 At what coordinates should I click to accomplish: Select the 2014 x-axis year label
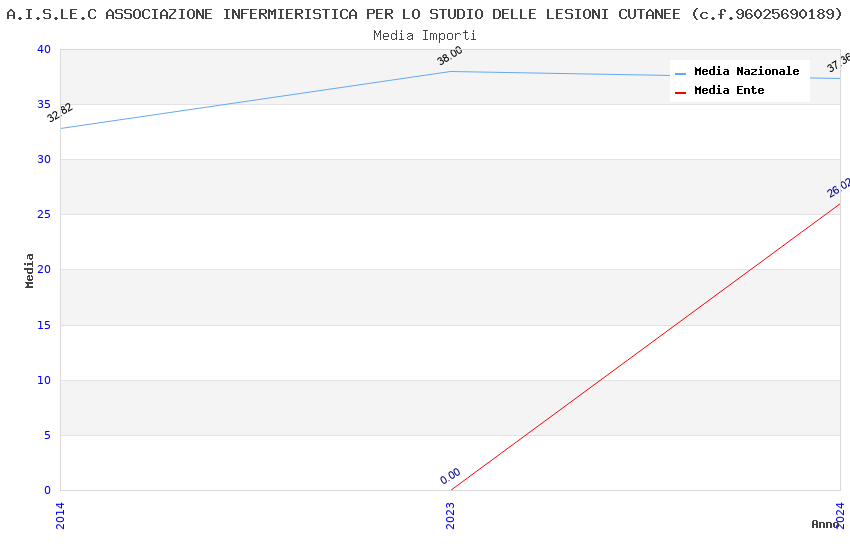point(60,515)
